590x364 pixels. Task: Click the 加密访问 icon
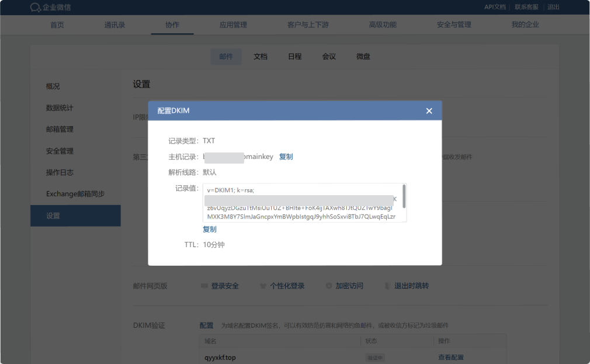(329, 286)
